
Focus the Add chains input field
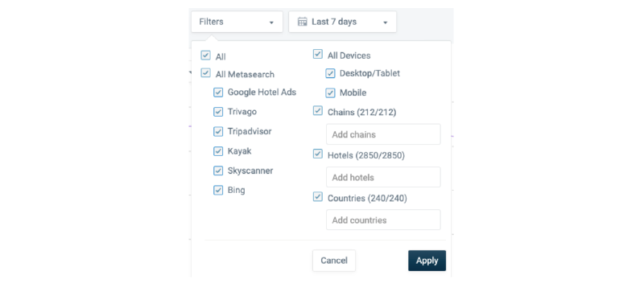(x=383, y=134)
